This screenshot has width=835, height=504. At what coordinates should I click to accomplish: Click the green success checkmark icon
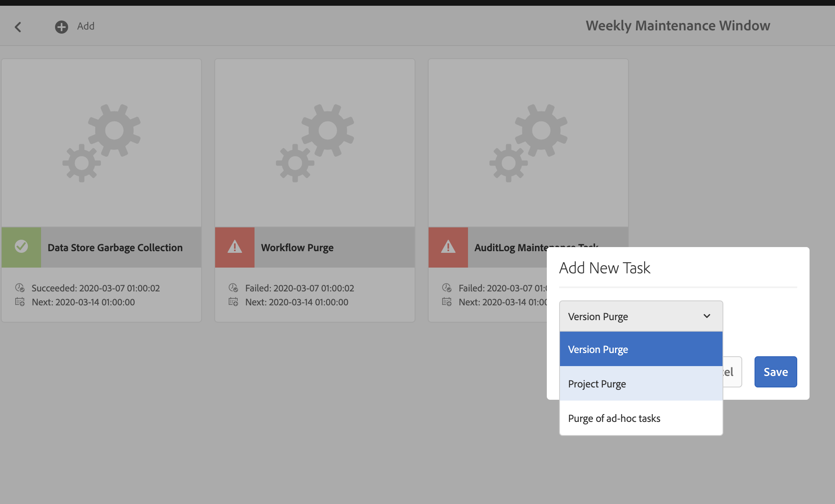(21, 247)
